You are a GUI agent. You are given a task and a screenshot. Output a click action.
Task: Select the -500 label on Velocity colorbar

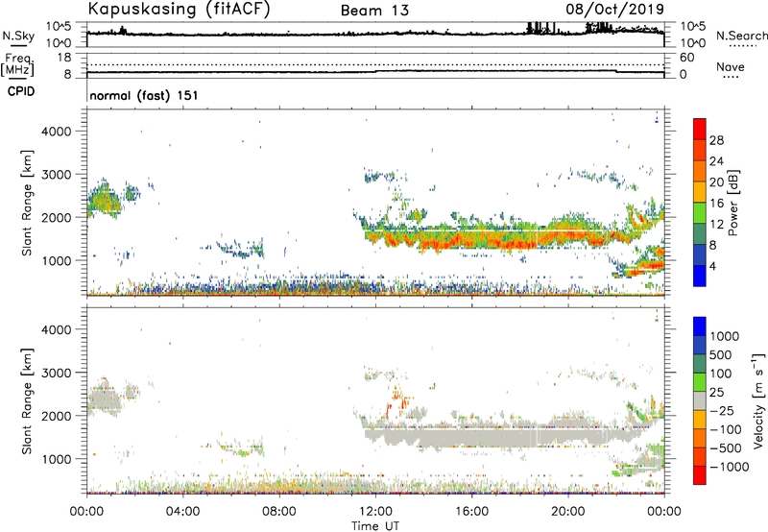pyautogui.click(x=726, y=447)
